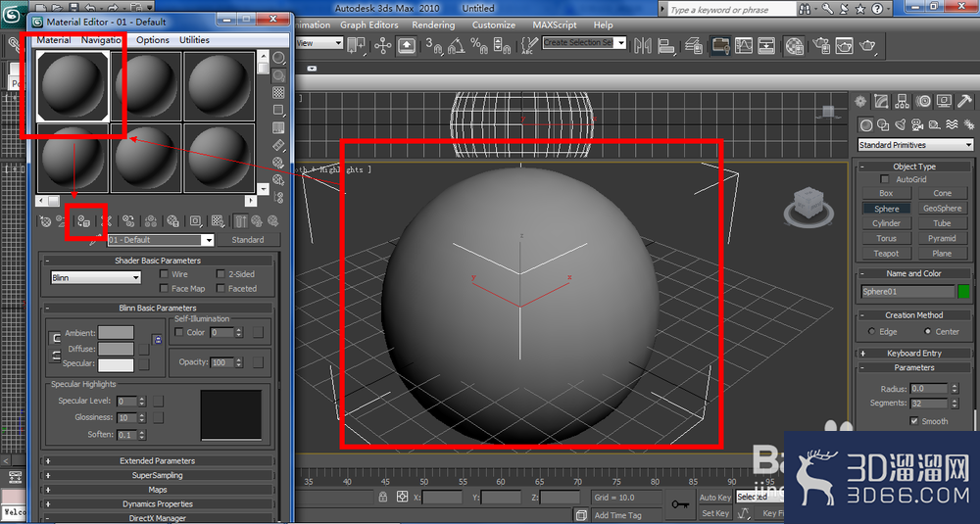Toggle Backlight icon in Material Editor
The height and width of the screenshot is (524, 980).
click(278, 76)
